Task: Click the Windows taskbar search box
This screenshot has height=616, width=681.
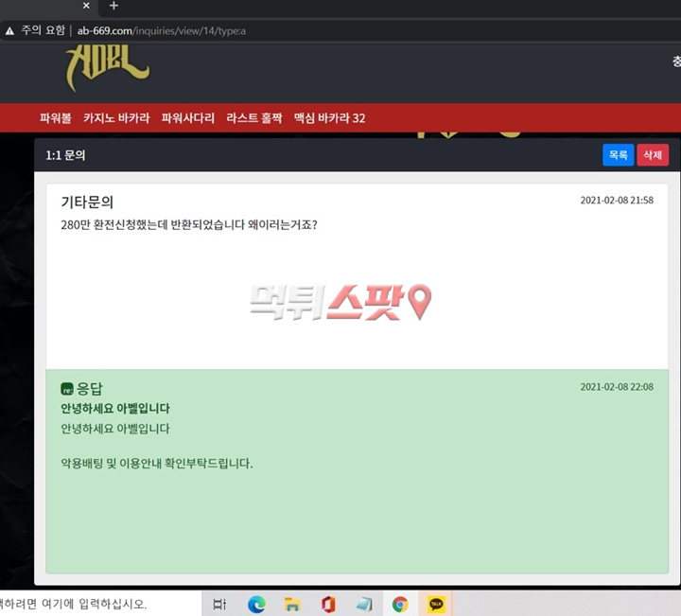Action: 100,604
